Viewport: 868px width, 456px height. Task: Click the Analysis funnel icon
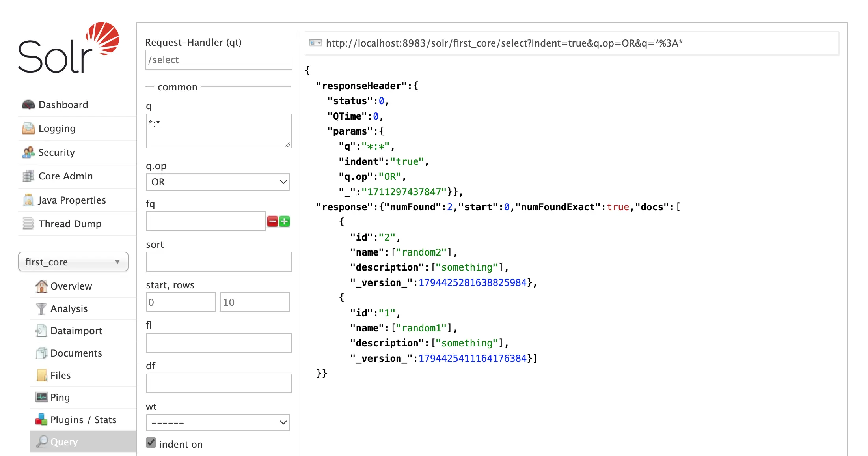[41, 308]
